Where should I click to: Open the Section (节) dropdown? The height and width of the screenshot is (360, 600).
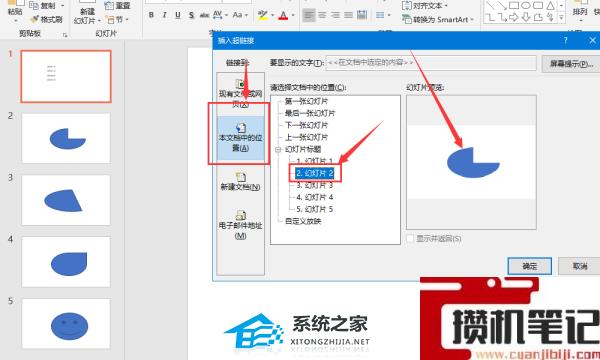(x=127, y=19)
